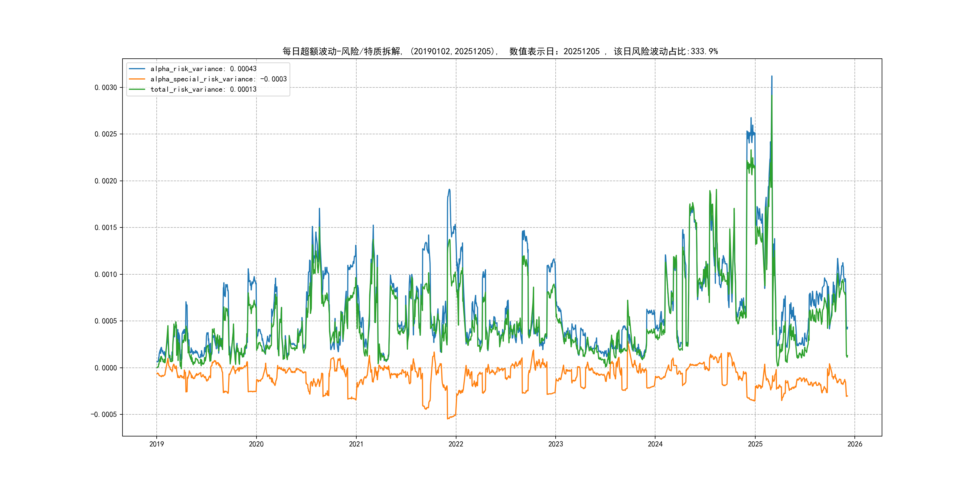
Task: Click the orange alpha_special_risk_variance legend line
Action: pyautogui.click(x=137, y=79)
